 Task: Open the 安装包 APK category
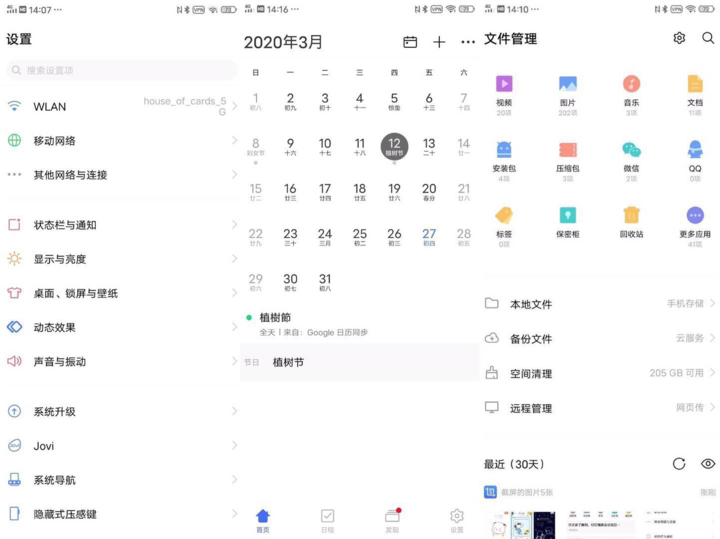coord(504,150)
